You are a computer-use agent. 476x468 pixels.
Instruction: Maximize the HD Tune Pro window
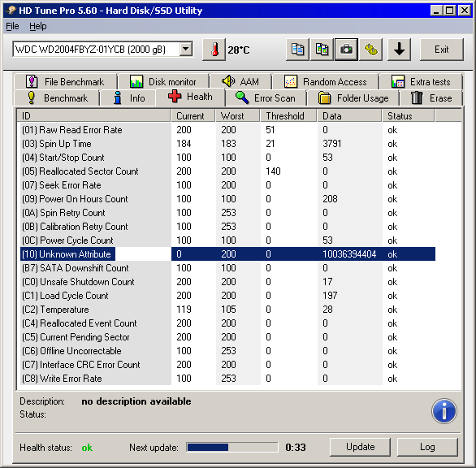(450, 11)
